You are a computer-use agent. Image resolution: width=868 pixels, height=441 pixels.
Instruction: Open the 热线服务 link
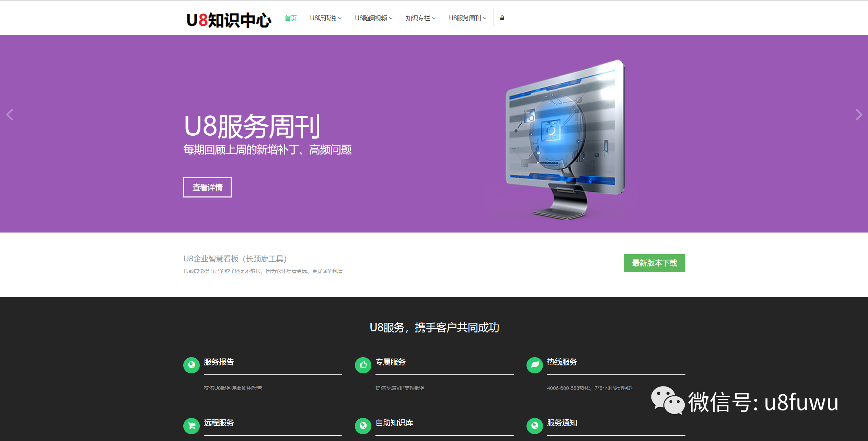562,362
